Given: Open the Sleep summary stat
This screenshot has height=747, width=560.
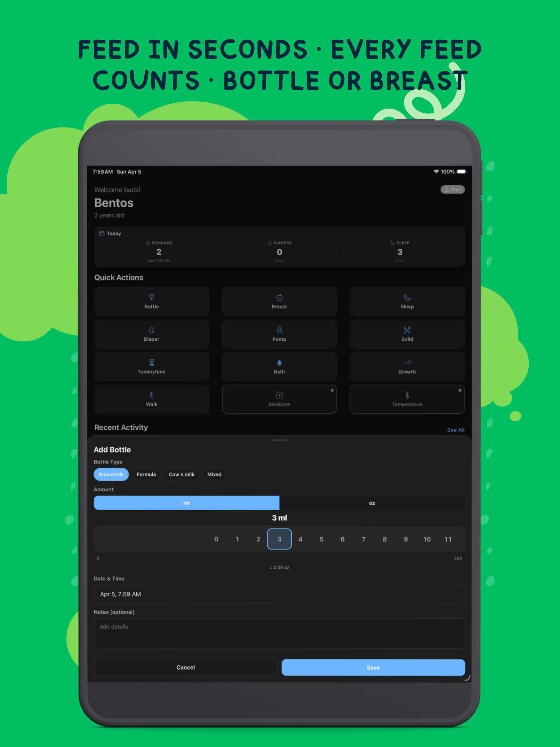Looking at the screenshot, I should [x=400, y=252].
